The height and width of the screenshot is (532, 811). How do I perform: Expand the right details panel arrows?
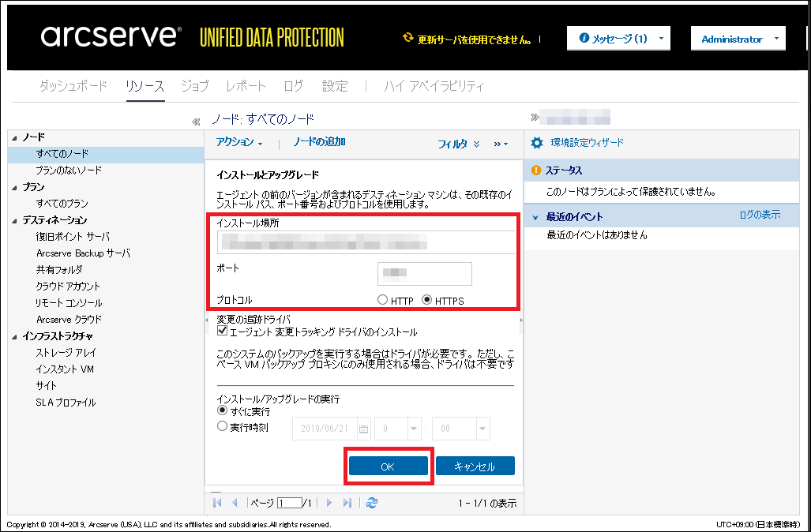point(535,118)
